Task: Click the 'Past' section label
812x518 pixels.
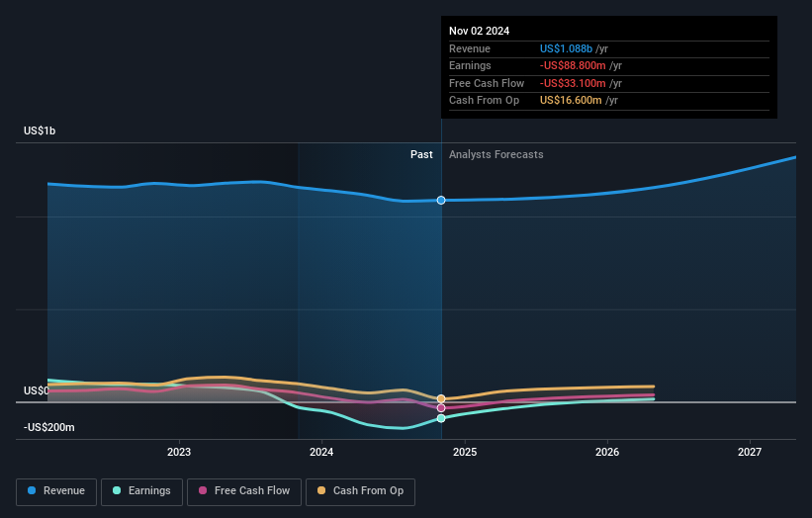Action: (x=421, y=154)
